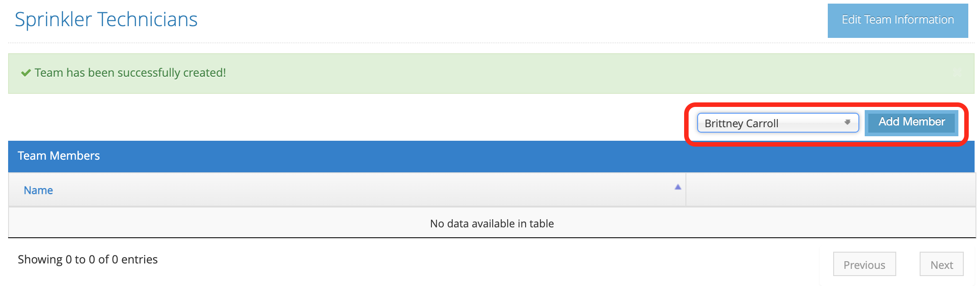Open Edit Team Information
The width and height of the screenshot is (980, 286).
pos(898,20)
